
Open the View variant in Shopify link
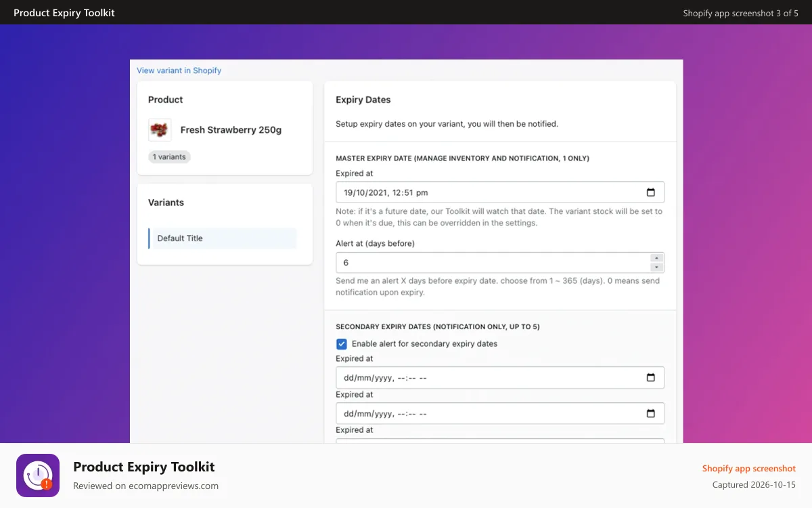point(179,70)
